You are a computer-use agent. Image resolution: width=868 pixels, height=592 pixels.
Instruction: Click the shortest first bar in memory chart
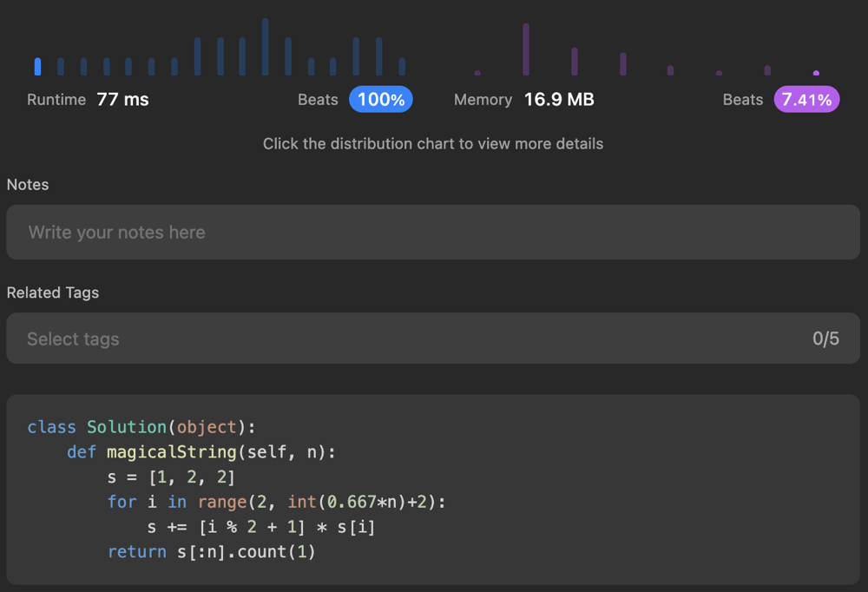click(477, 73)
